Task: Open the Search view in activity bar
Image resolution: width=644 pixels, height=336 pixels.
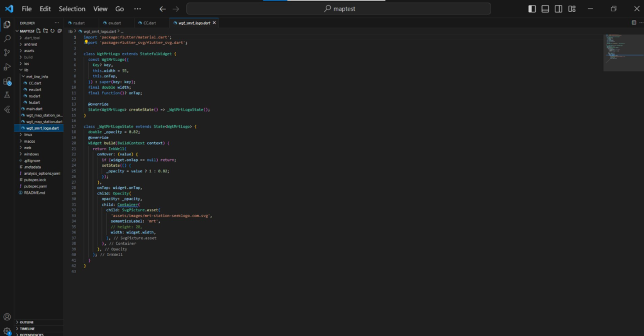Action: tap(7, 38)
